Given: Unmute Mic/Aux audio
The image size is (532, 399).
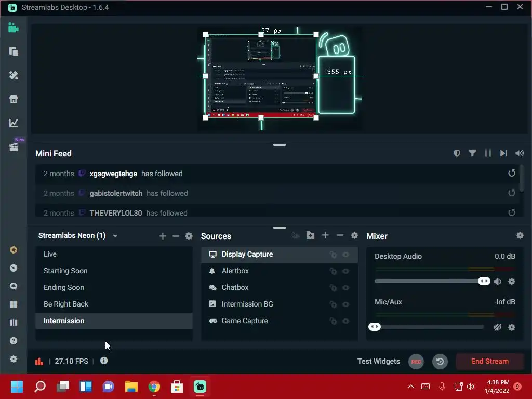Looking at the screenshot, I should pos(497,327).
